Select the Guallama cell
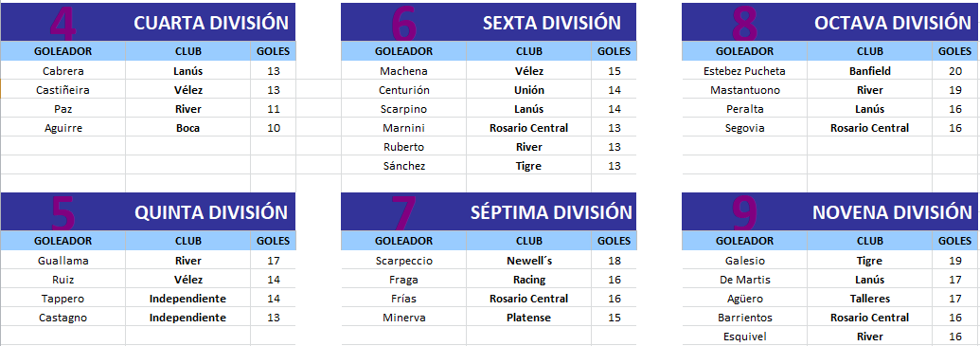The height and width of the screenshot is (346, 980). click(x=63, y=261)
